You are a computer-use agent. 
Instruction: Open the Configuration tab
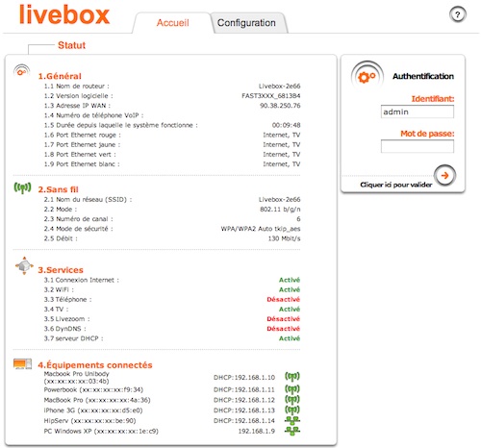coord(246,23)
